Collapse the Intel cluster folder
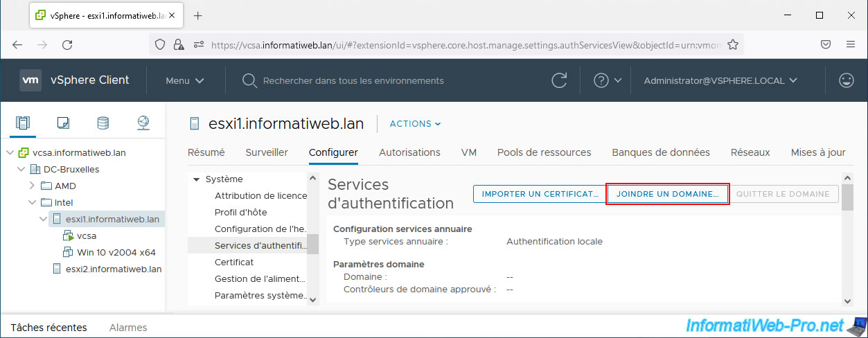This screenshot has width=868, height=338. (32, 202)
